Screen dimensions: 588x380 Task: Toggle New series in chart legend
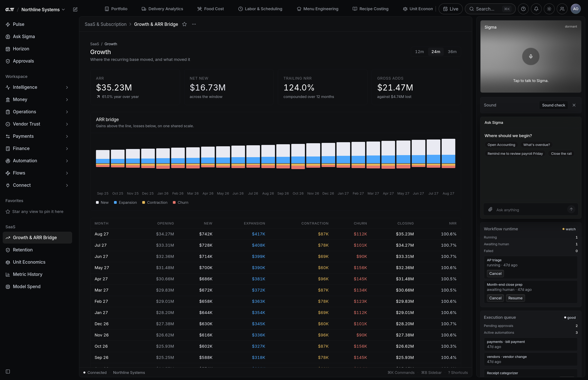[x=102, y=203]
